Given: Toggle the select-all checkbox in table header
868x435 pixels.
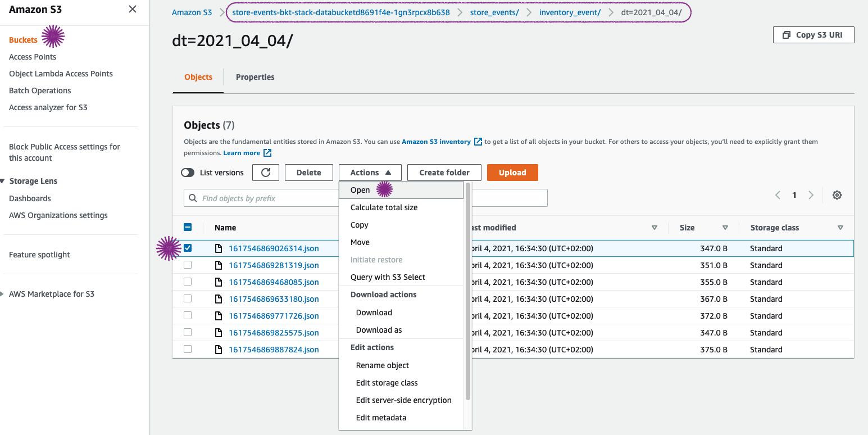Looking at the screenshot, I should pyautogui.click(x=188, y=227).
